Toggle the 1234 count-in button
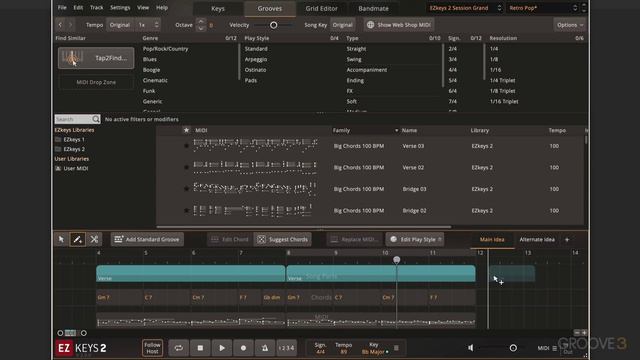The width and height of the screenshot is (640, 360). (x=287, y=348)
